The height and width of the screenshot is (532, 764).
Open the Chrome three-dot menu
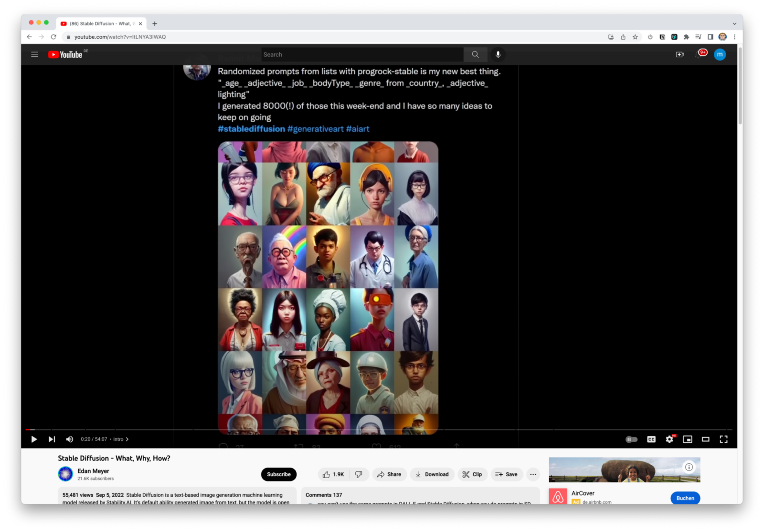734,37
